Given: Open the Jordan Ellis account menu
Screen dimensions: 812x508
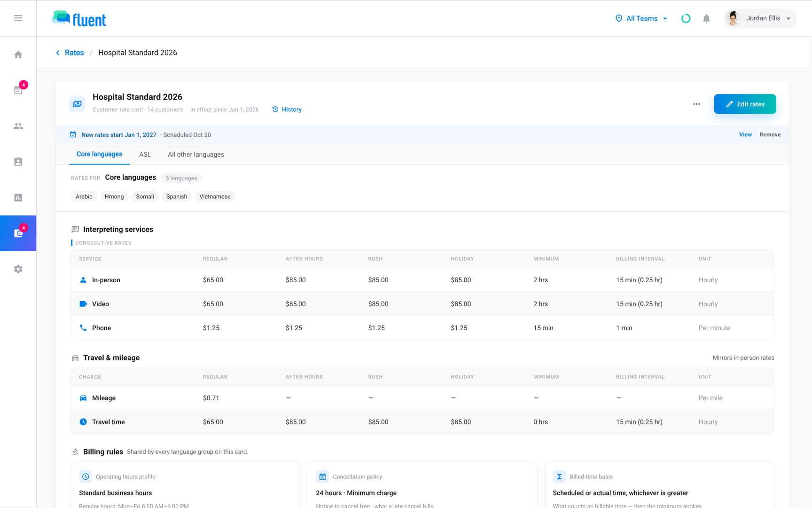Looking at the screenshot, I should tap(760, 18).
